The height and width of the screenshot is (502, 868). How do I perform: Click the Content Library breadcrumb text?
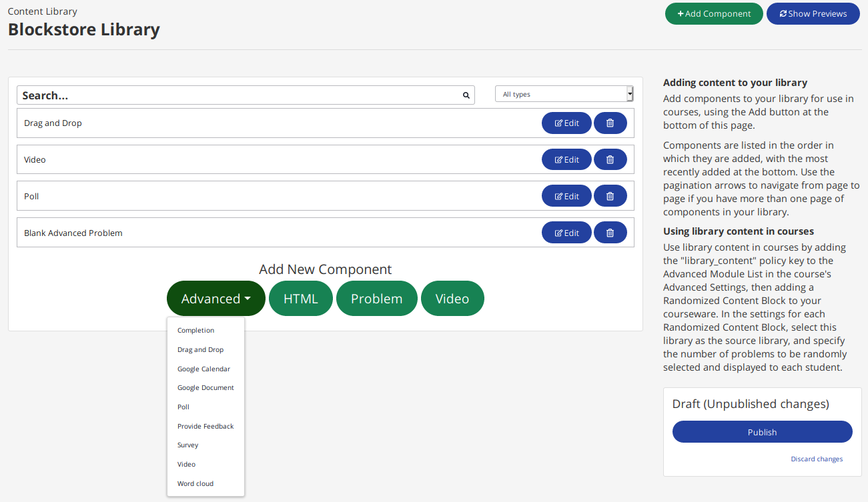click(43, 11)
